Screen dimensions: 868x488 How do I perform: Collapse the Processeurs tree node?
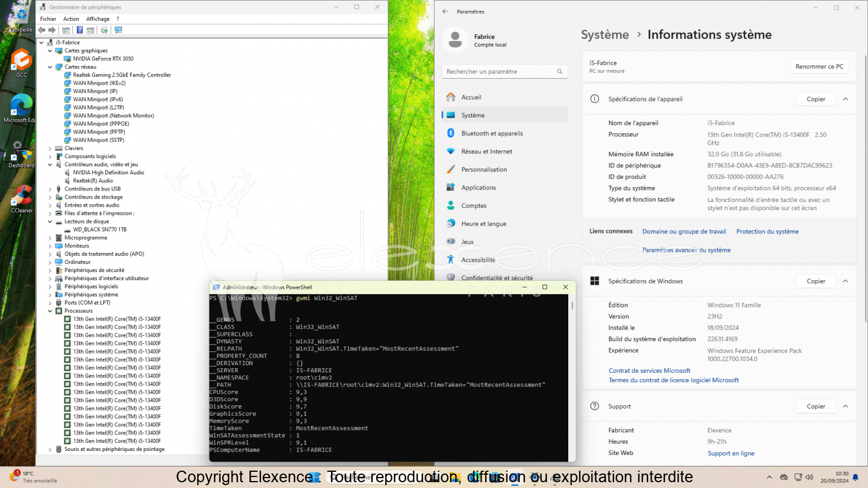pyautogui.click(x=50, y=311)
